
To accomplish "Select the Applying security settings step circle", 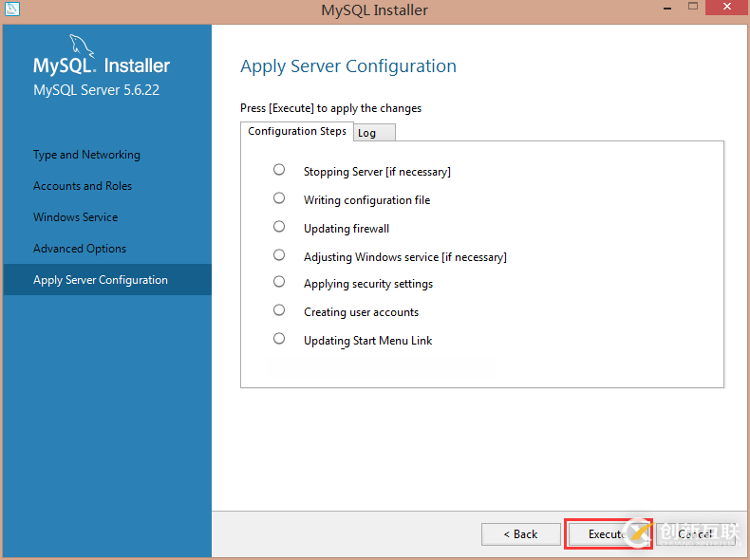I will (x=279, y=282).
